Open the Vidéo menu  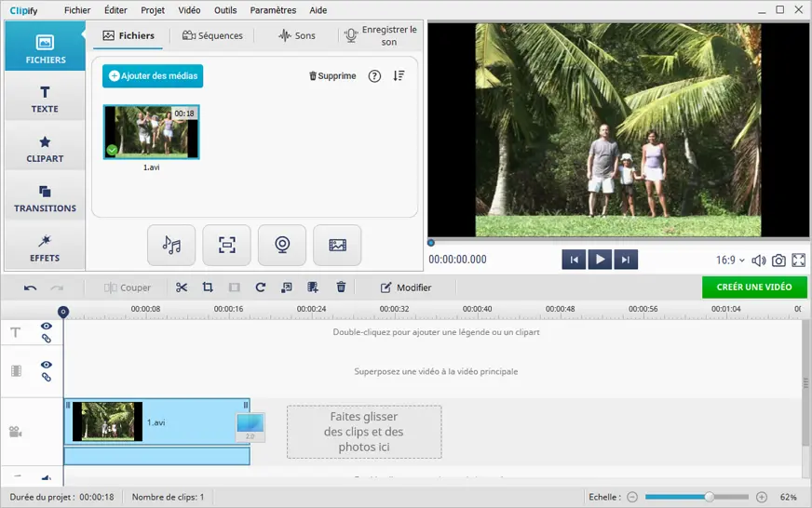pyautogui.click(x=189, y=10)
